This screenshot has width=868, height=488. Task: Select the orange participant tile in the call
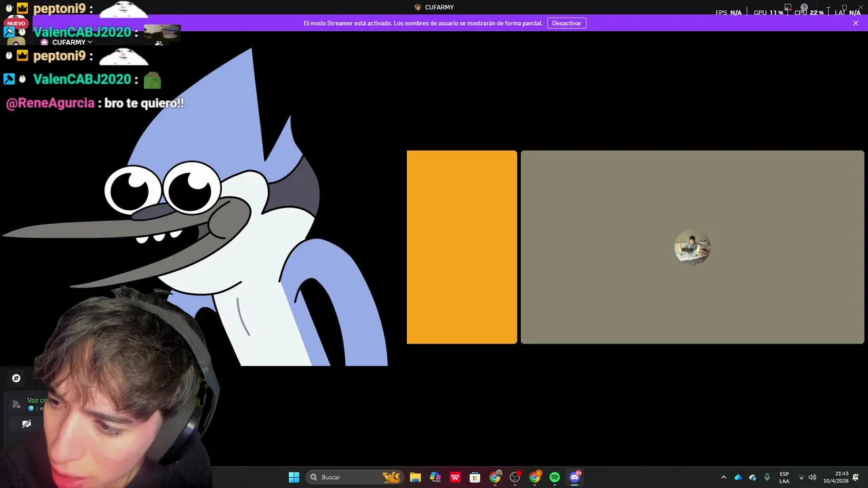[x=462, y=247]
